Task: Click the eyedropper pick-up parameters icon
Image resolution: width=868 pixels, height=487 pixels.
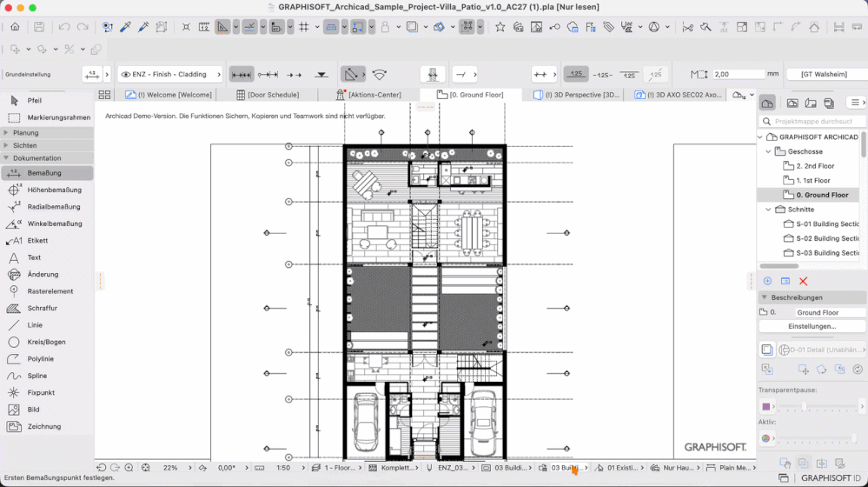Action: tap(126, 27)
